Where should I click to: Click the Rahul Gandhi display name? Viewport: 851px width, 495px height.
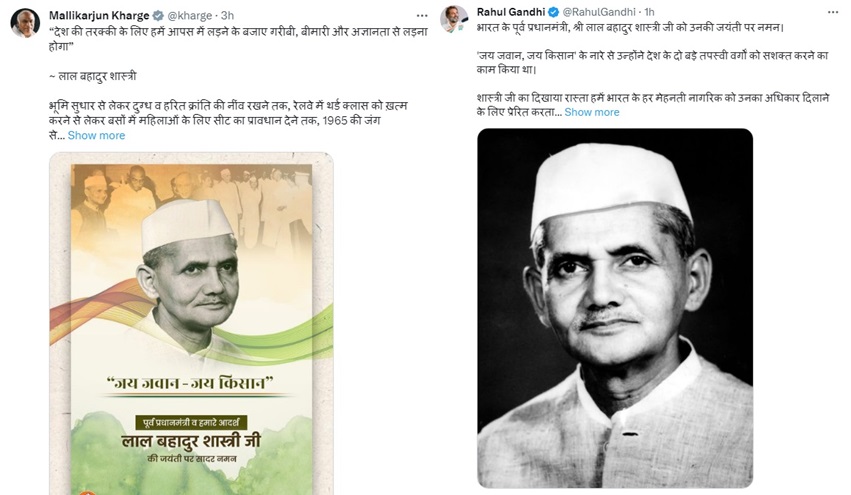point(511,12)
